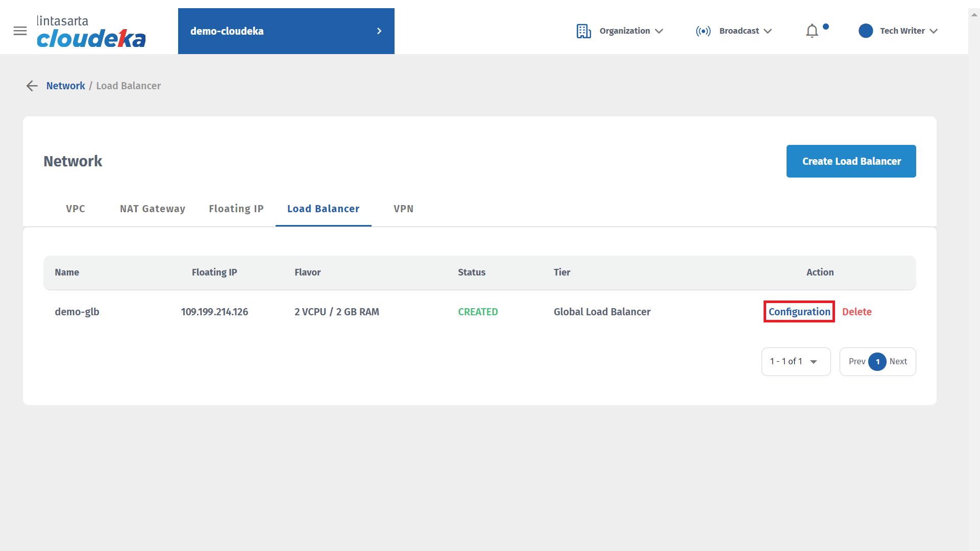Screen dimensions: 980x551
Task: Switch to the NAT Gateway tab
Action: point(153,209)
